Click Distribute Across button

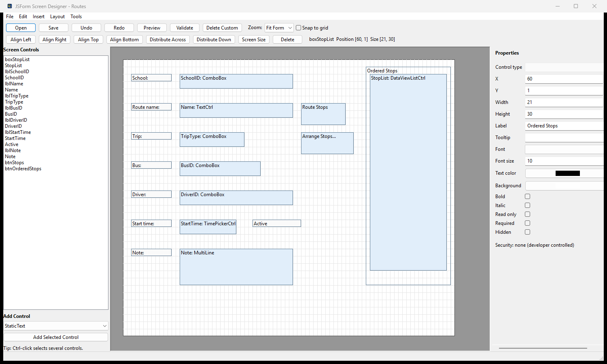pos(168,40)
